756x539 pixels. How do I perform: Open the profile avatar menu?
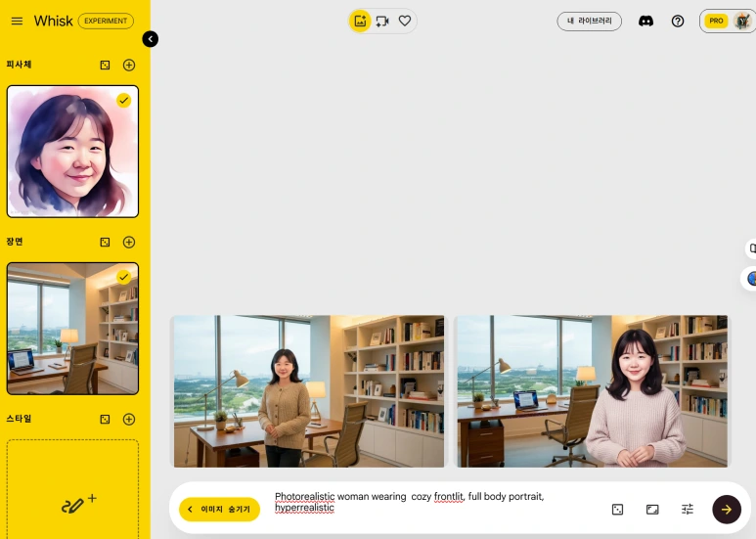742,22
